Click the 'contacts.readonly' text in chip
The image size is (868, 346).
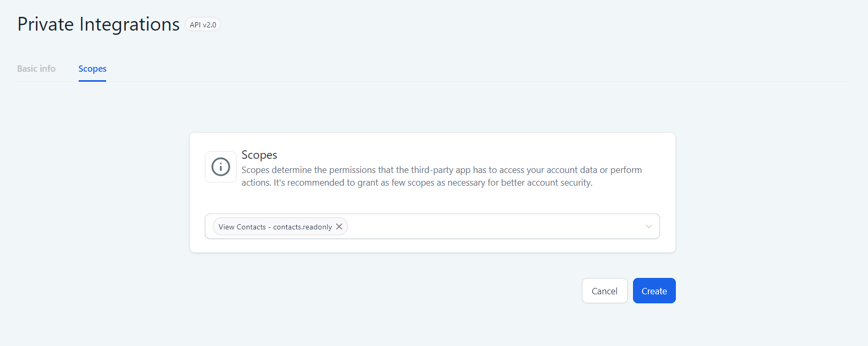tap(303, 227)
